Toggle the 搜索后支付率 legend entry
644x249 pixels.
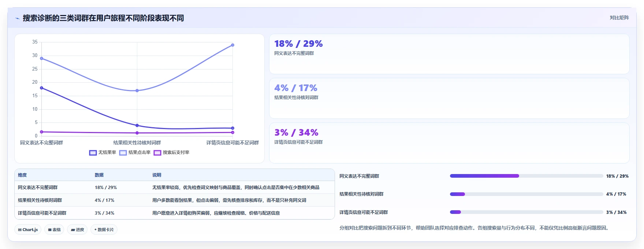(x=171, y=152)
